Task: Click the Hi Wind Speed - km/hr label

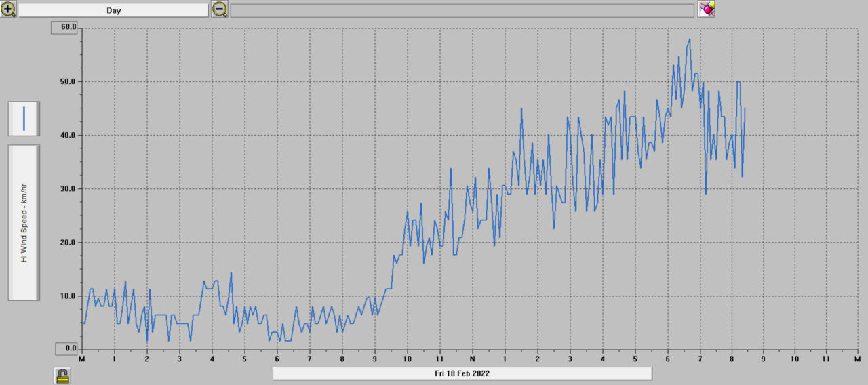Action: [x=24, y=222]
